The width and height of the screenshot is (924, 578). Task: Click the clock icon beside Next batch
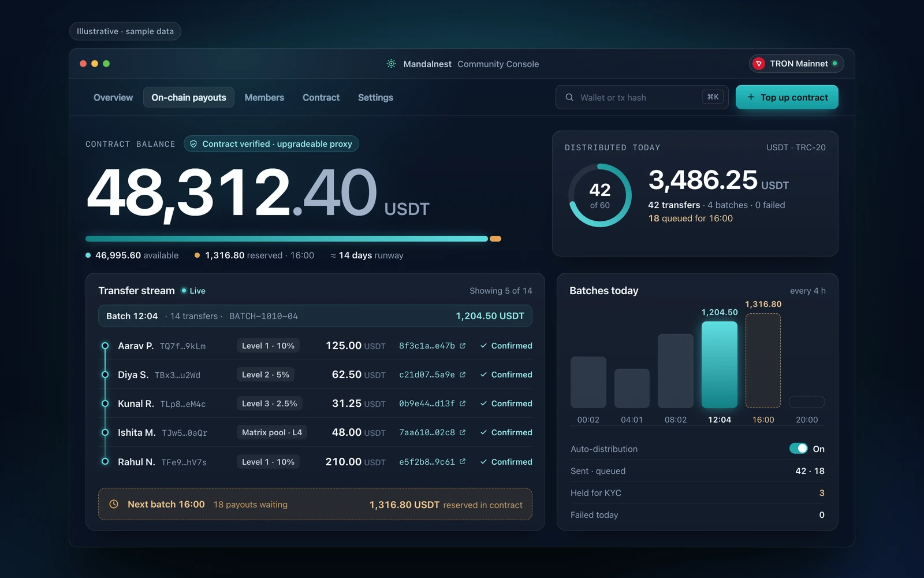coord(114,504)
